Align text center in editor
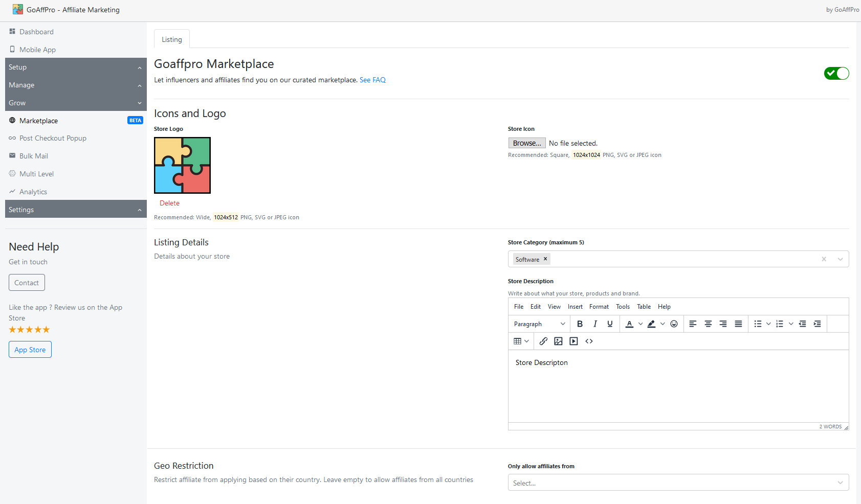 pyautogui.click(x=708, y=324)
